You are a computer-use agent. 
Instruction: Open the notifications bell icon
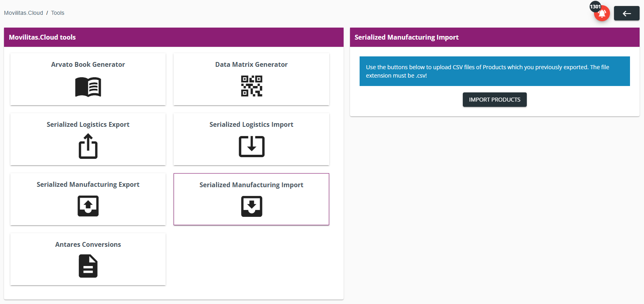602,14
